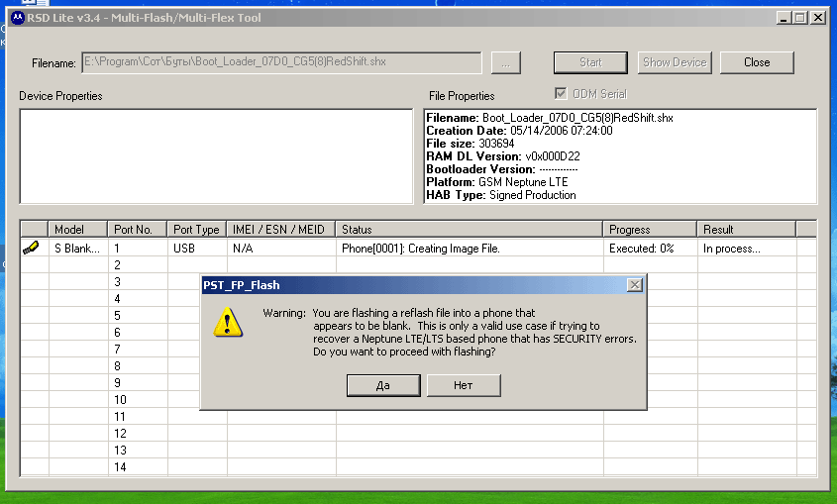
Task: Close the PST_FP_Flash dialog with X
Action: pyautogui.click(x=634, y=285)
